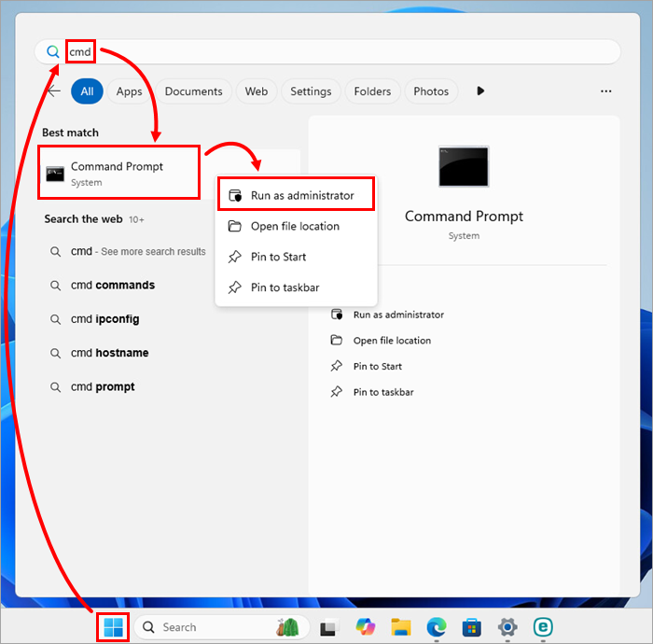Select Command Prompt best match result

click(x=118, y=173)
